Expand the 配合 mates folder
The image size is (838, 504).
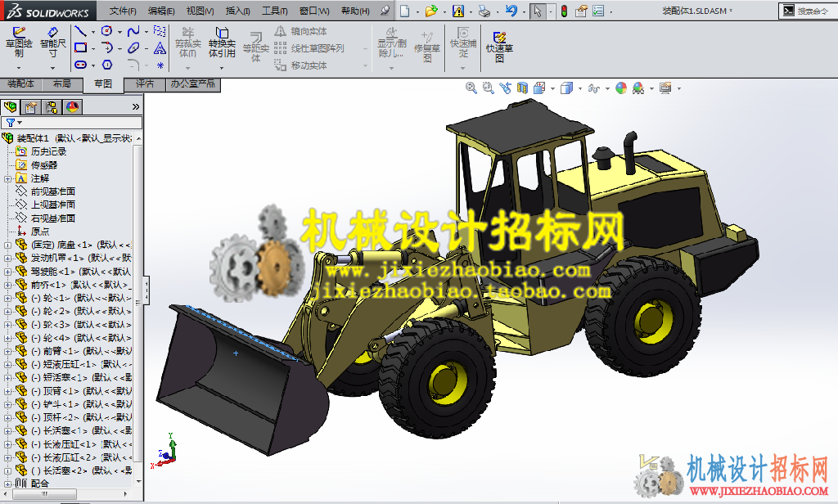pyautogui.click(x=7, y=484)
